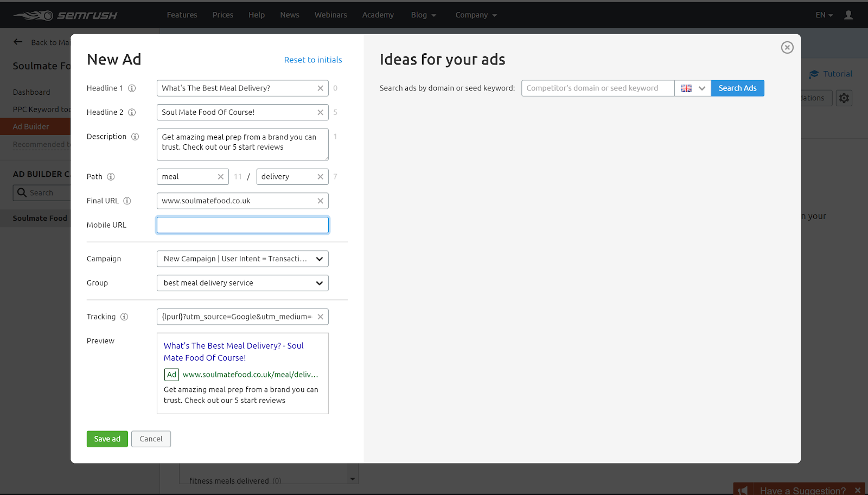Clear the 'delivery' path field
This screenshot has height=495, width=868.
(320, 177)
